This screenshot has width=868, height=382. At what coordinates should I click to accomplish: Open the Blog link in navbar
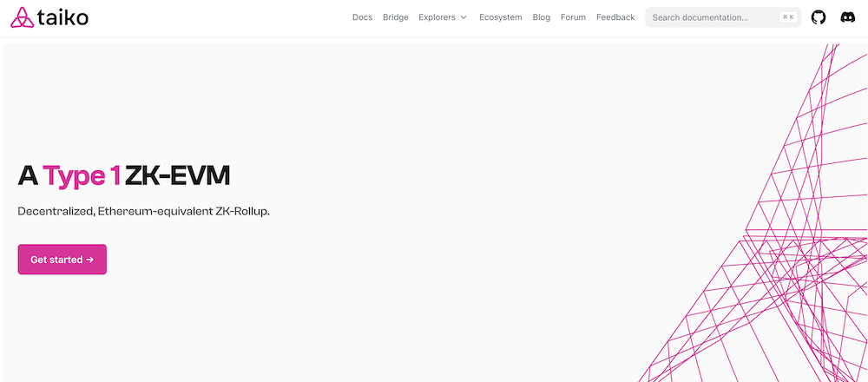541,17
